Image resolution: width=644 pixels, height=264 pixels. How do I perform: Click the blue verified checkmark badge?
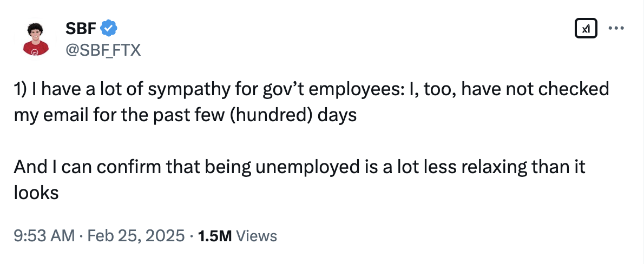[x=109, y=27]
